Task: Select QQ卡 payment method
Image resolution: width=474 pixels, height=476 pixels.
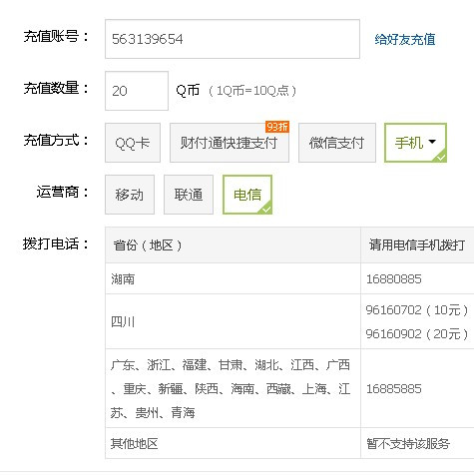Action: tap(133, 143)
